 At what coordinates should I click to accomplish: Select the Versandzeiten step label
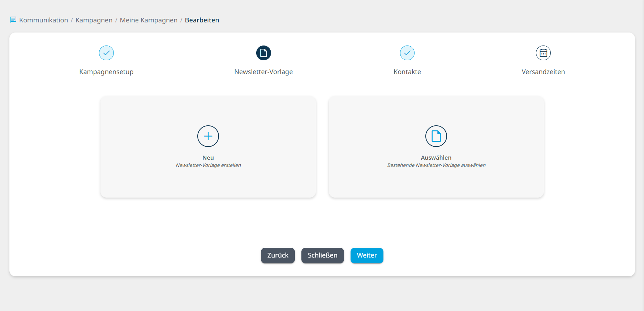coord(543,72)
